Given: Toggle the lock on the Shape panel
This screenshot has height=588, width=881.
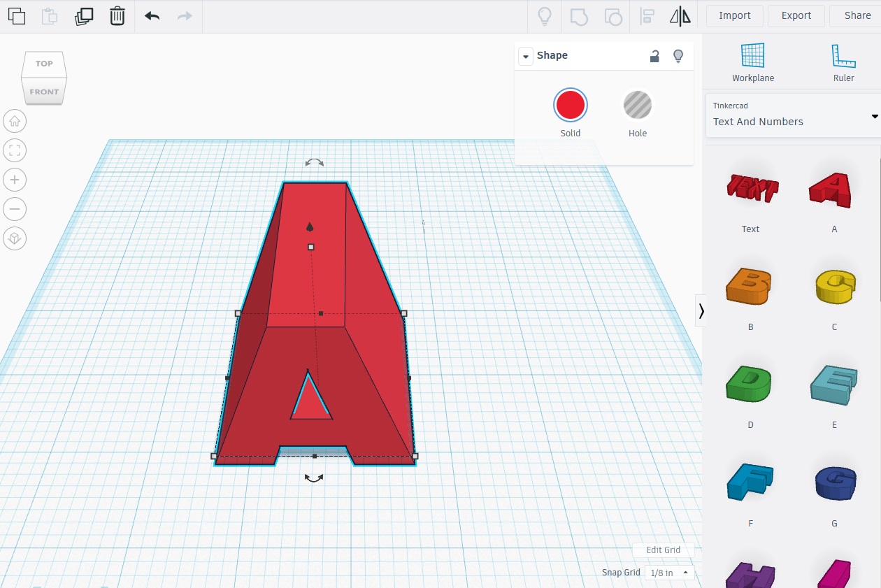Looking at the screenshot, I should 654,56.
